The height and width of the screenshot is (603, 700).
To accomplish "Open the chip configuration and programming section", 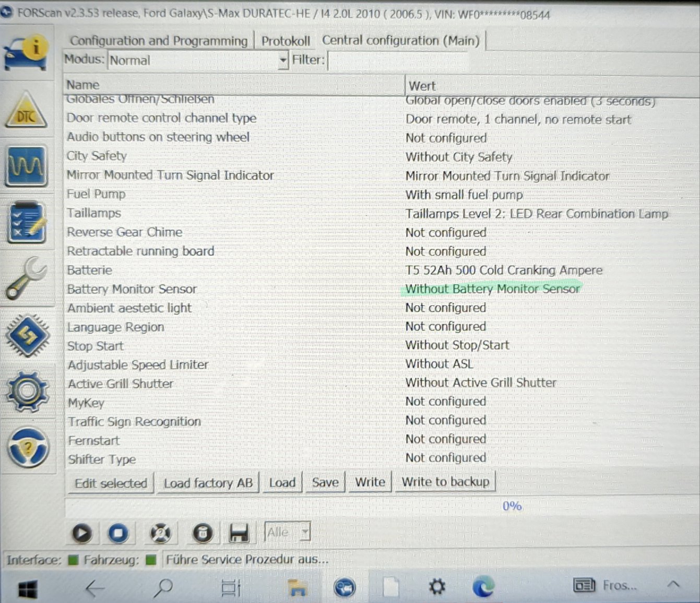I will click(x=27, y=335).
